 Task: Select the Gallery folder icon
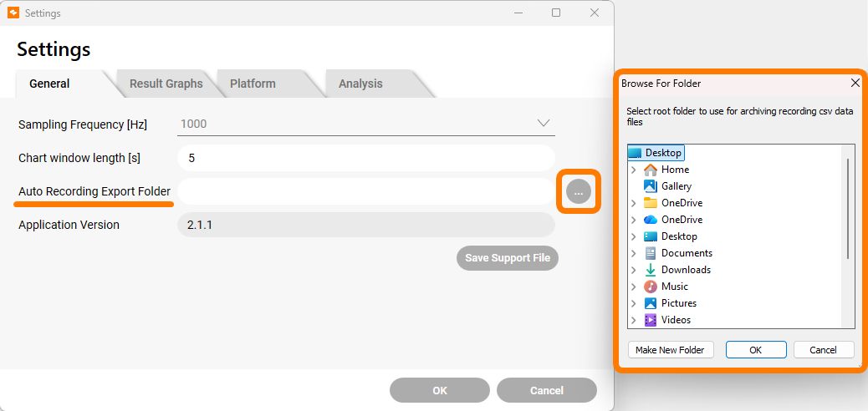click(x=651, y=185)
